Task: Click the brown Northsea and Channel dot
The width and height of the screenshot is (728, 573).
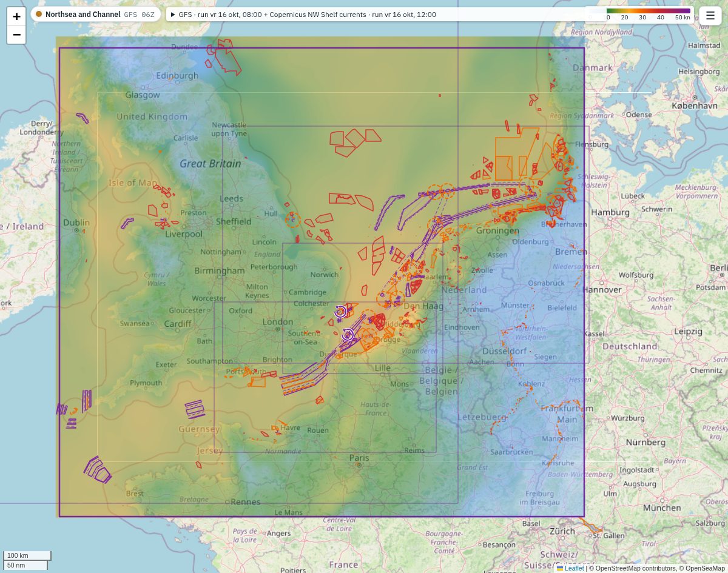Action: click(x=39, y=14)
